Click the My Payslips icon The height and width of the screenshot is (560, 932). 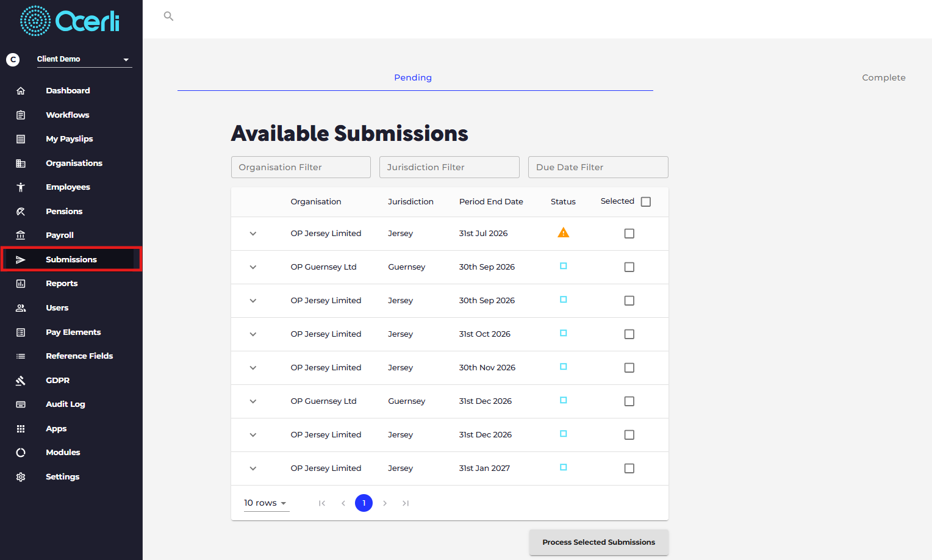[21, 139]
